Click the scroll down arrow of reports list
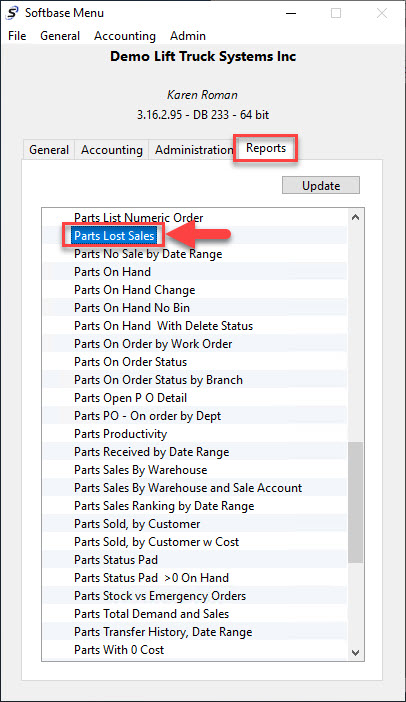The image size is (406, 702). pos(355,653)
